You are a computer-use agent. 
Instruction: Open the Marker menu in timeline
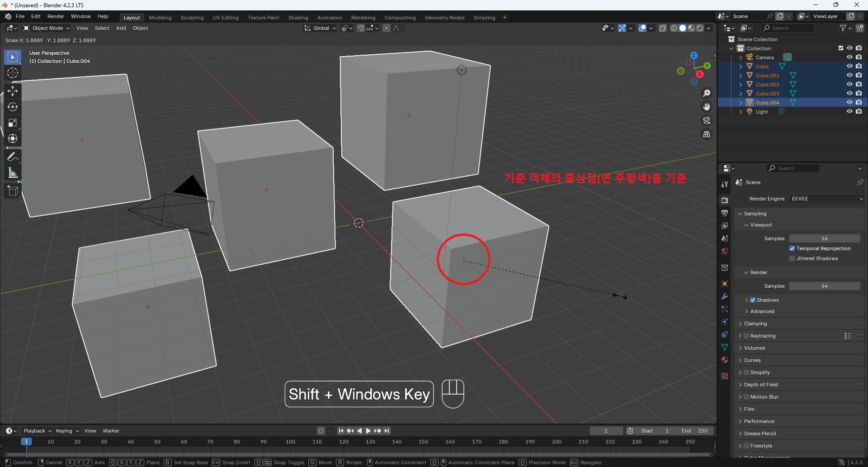tap(111, 431)
